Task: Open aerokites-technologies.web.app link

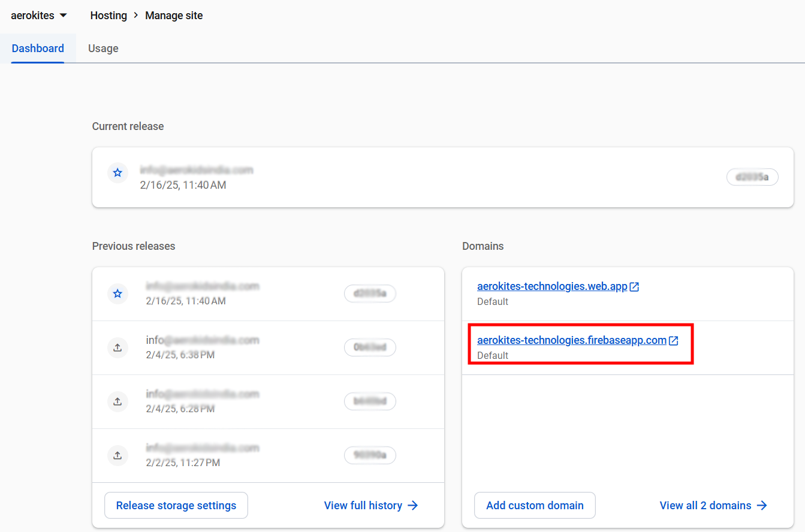Action: pos(552,286)
